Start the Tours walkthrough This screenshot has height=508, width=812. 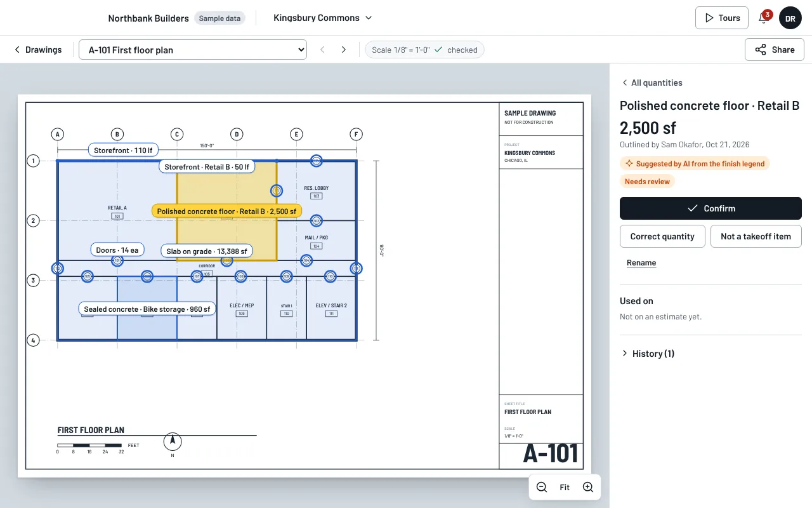tap(722, 18)
